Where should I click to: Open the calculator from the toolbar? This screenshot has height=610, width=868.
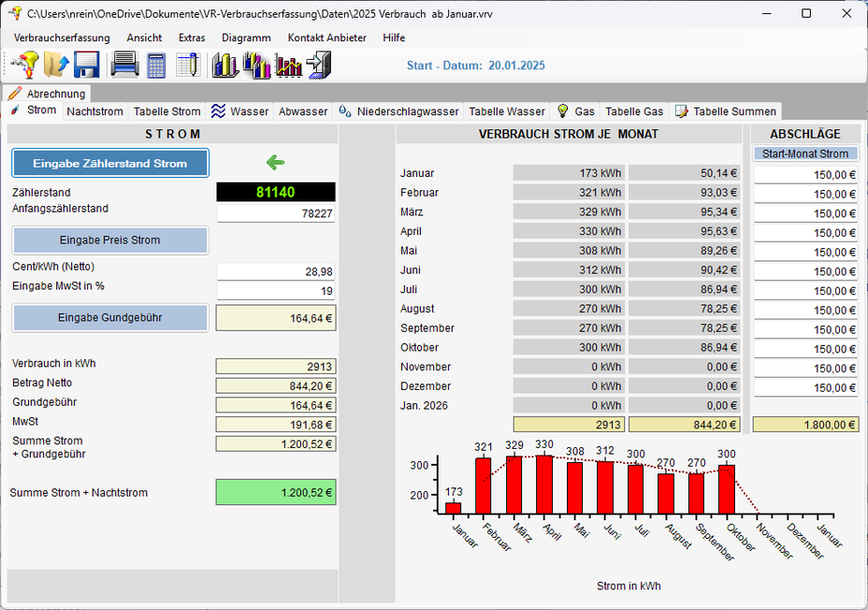coord(156,65)
